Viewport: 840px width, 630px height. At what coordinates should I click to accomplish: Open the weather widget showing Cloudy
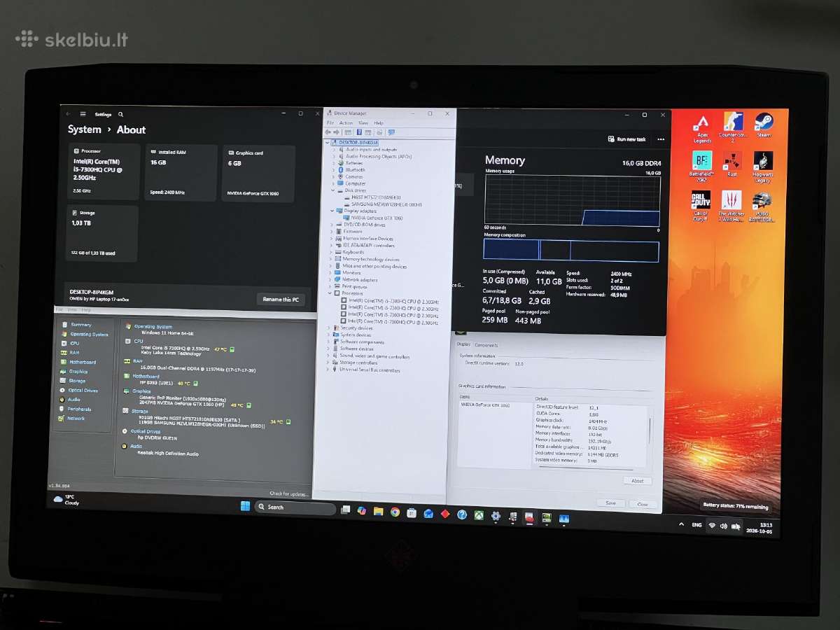point(66,500)
